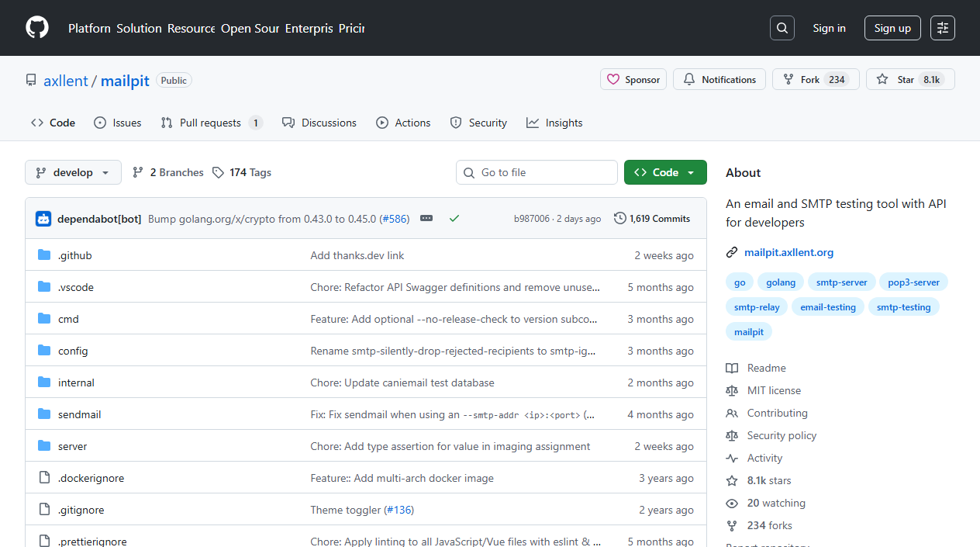This screenshot has width=980, height=547.
Task: Open the mailpit.axllent.org website link
Action: (788, 252)
